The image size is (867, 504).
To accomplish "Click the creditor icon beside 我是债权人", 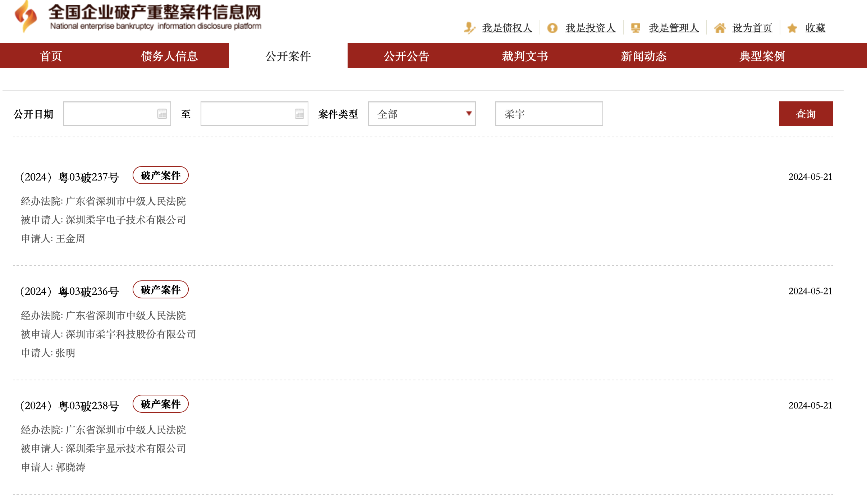I will click(469, 28).
